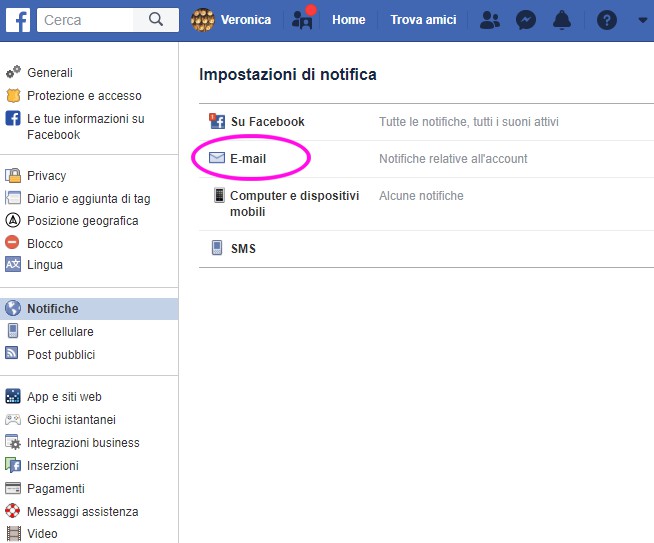Image resolution: width=654 pixels, height=543 pixels.
Task: Click the Facebook logo icon
Action: coord(18,20)
